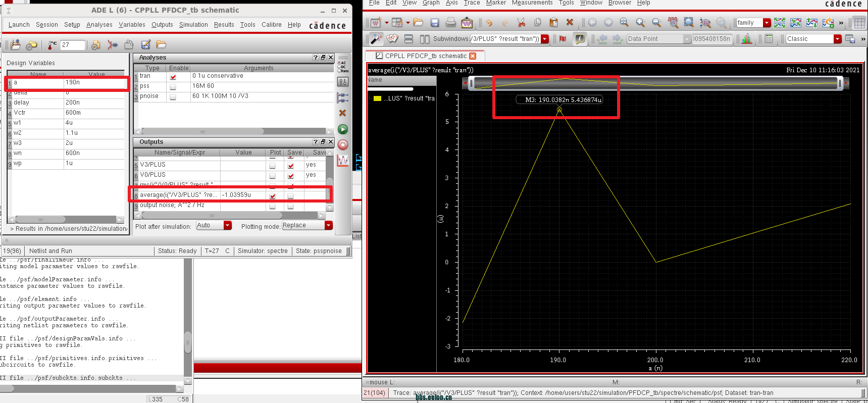
Task: Open the Data Point dropdown
Action: tap(687, 39)
